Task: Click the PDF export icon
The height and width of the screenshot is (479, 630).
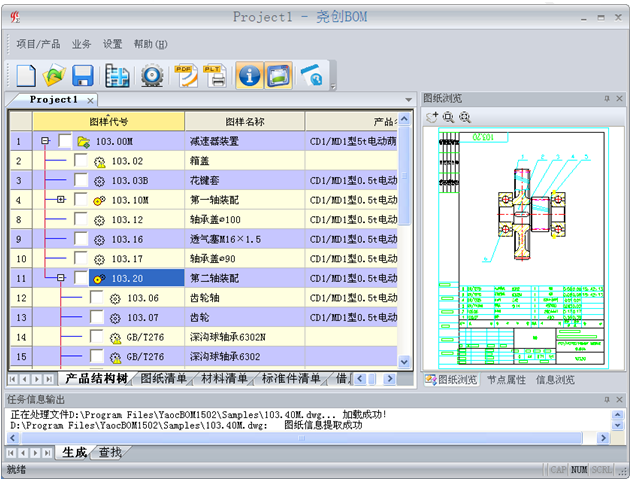Action: 186,75
